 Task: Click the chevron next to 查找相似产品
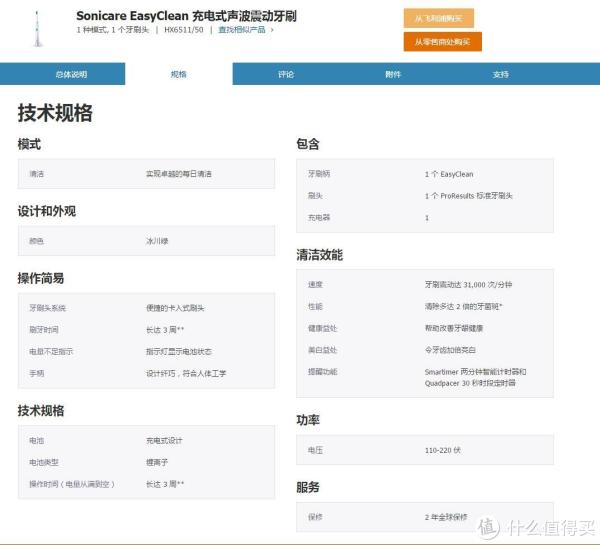click(x=272, y=30)
